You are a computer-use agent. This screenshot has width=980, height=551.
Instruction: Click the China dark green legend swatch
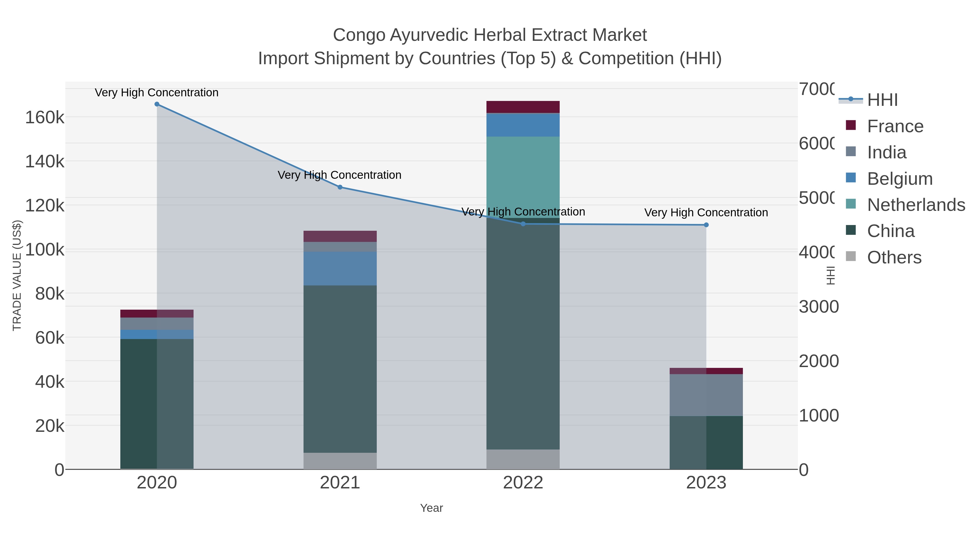(851, 230)
